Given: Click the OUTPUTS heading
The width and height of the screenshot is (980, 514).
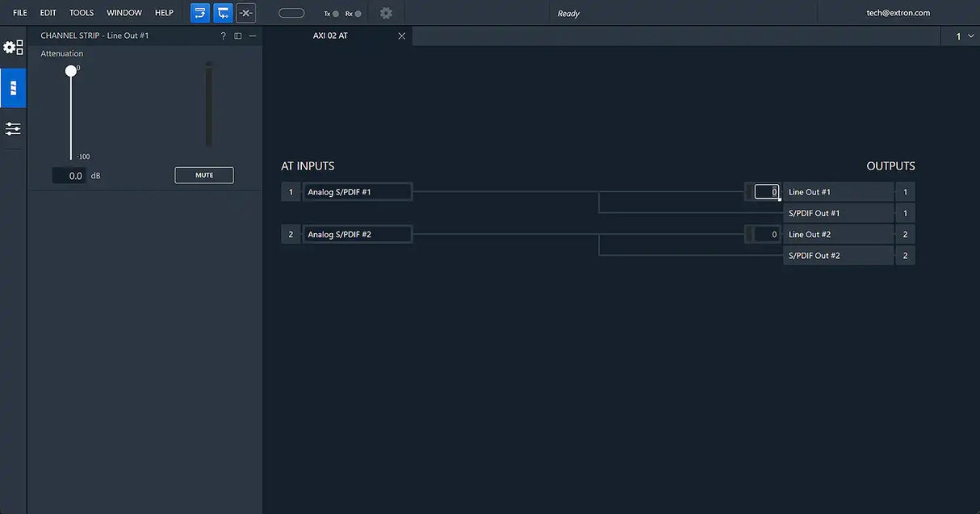Looking at the screenshot, I should point(891,166).
